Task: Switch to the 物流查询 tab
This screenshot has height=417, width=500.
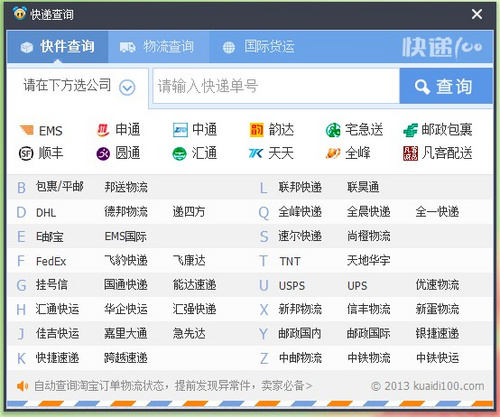Action: (x=158, y=47)
